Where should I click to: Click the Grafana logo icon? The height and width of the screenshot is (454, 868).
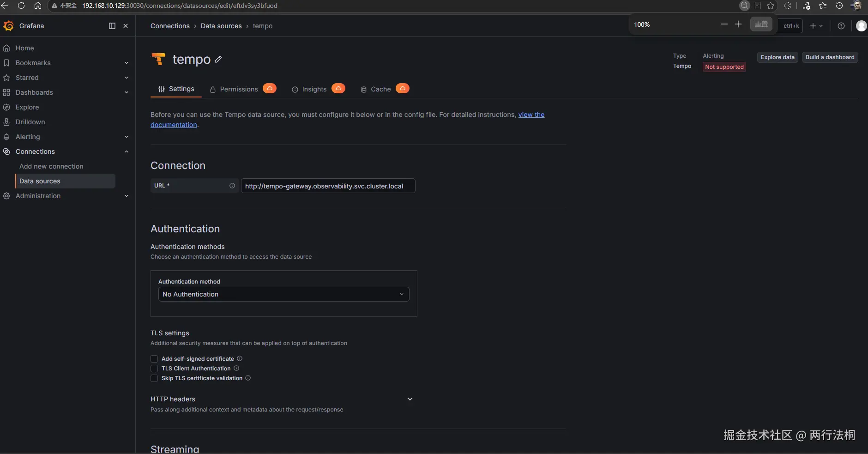click(8, 26)
